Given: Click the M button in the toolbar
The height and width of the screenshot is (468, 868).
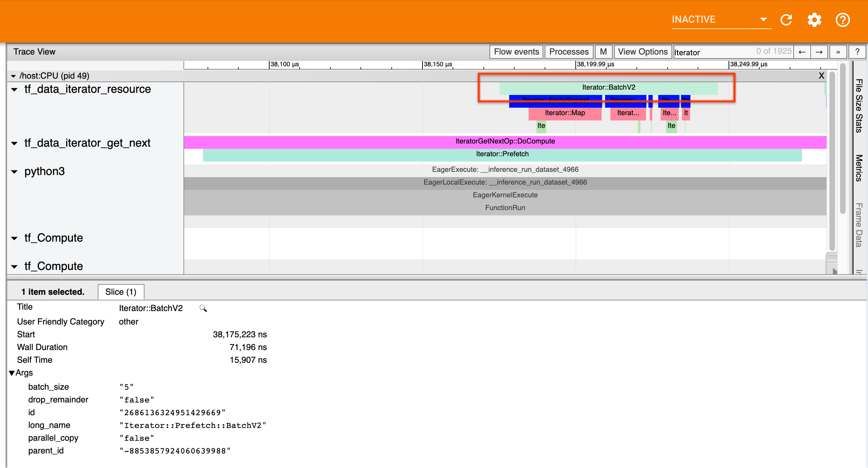Looking at the screenshot, I should (x=603, y=52).
